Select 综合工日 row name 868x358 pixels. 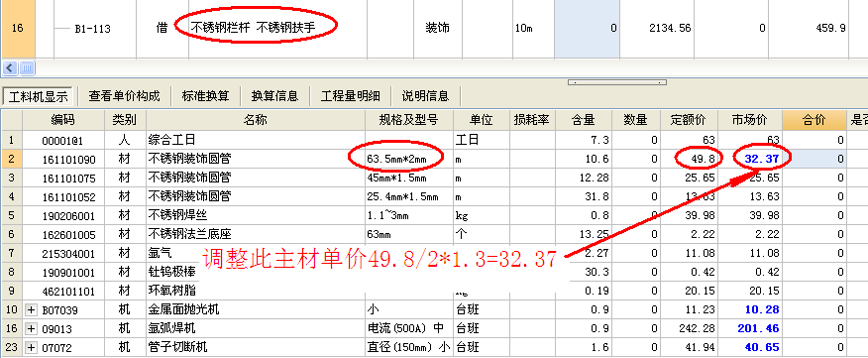pyautogui.click(x=171, y=140)
